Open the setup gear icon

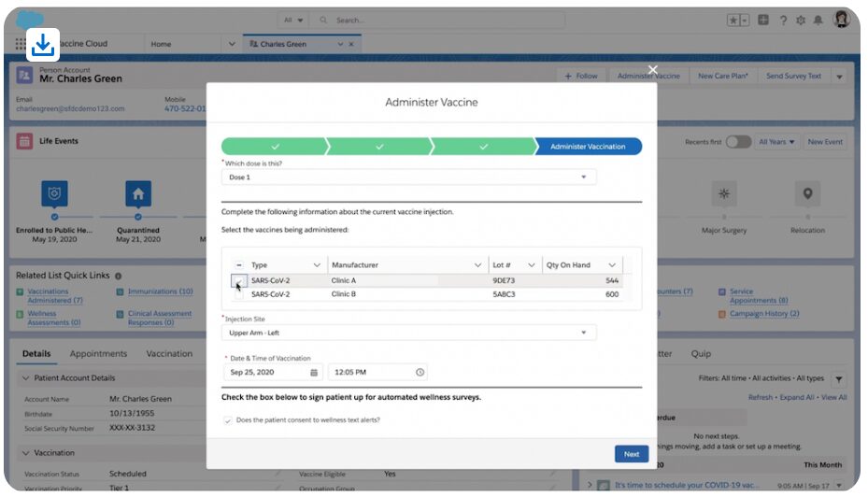[801, 20]
